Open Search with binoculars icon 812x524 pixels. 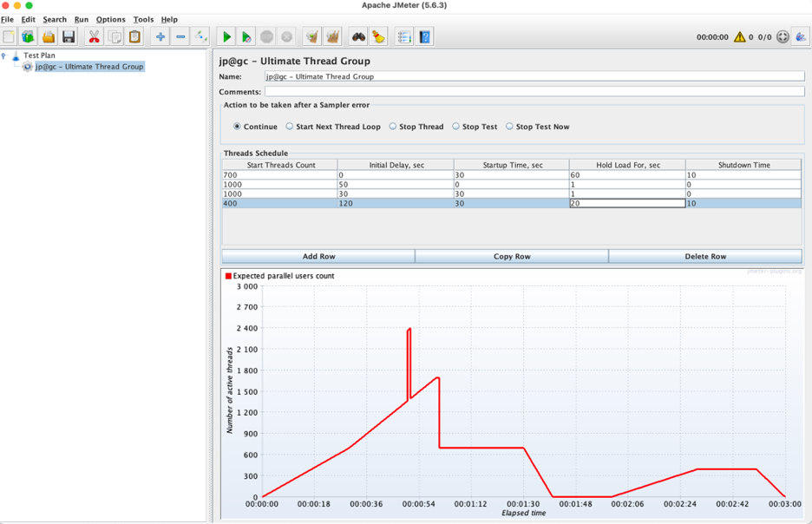(x=358, y=36)
